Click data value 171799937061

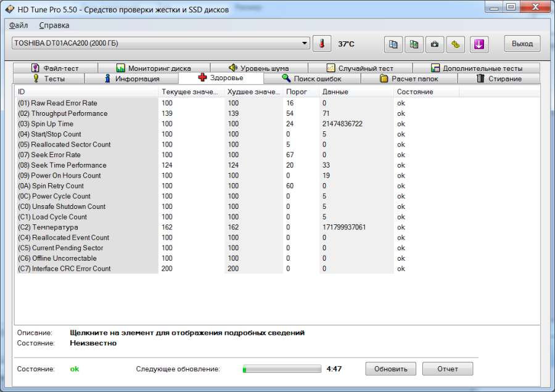point(344,227)
